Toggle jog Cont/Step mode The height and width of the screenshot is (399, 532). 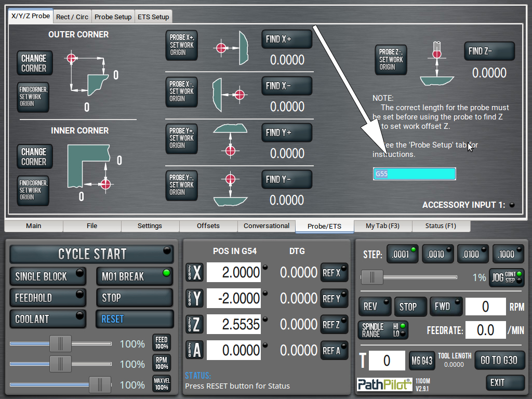[506, 277]
